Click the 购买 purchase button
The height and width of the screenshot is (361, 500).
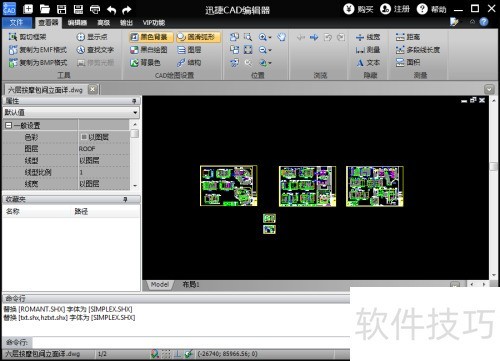358,9
